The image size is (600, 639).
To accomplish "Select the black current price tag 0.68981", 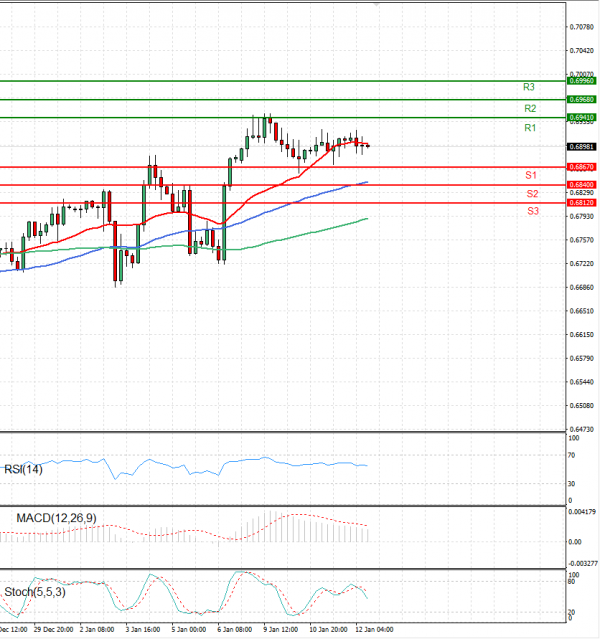I will (582, 147).
